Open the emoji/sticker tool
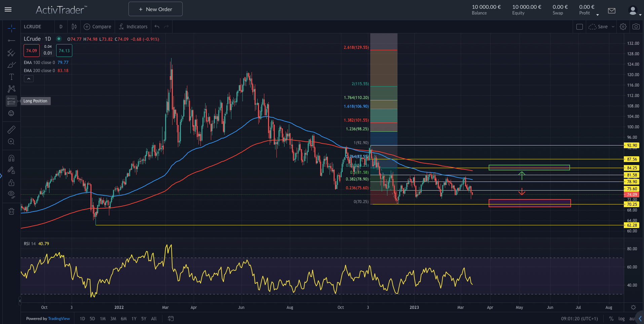644x324 pixels. coord(11,114)
